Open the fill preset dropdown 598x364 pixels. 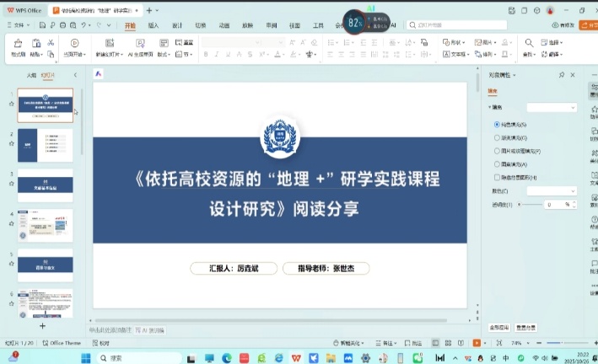pos(552,108)
